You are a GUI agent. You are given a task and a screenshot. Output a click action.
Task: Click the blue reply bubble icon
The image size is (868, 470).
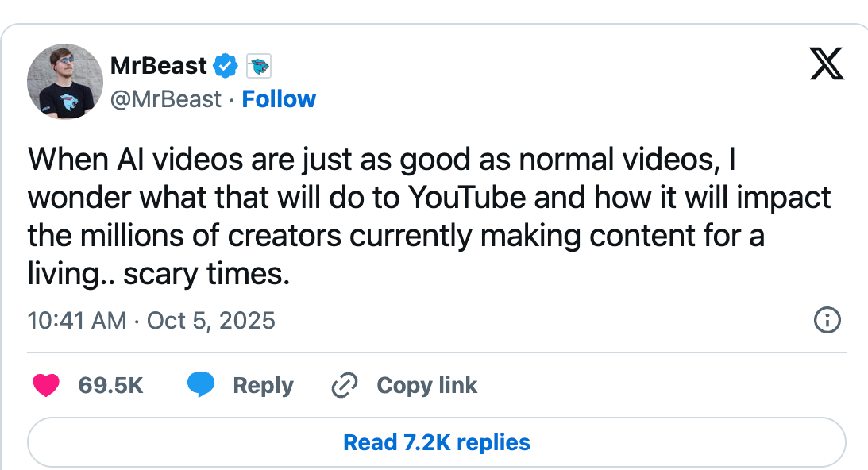point(201,386)
